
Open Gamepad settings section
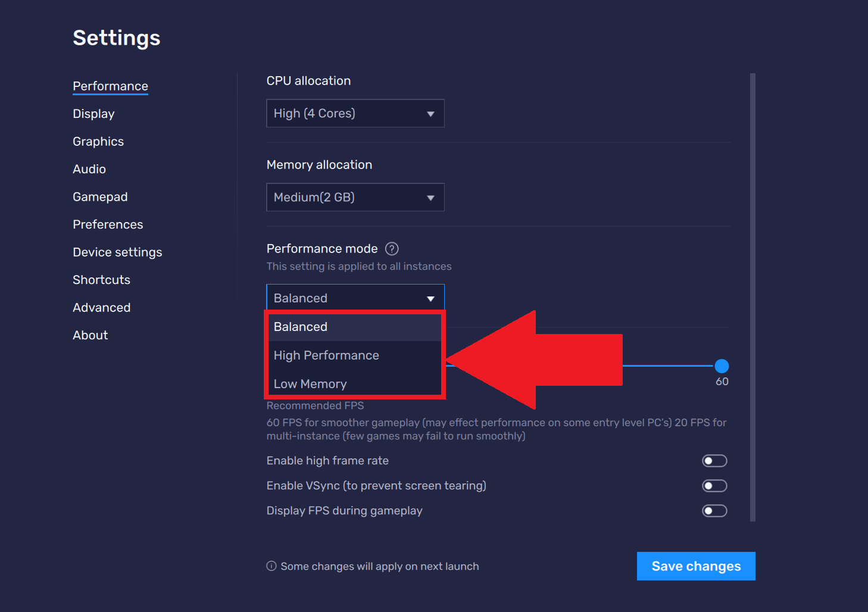(x=100, y=197)
